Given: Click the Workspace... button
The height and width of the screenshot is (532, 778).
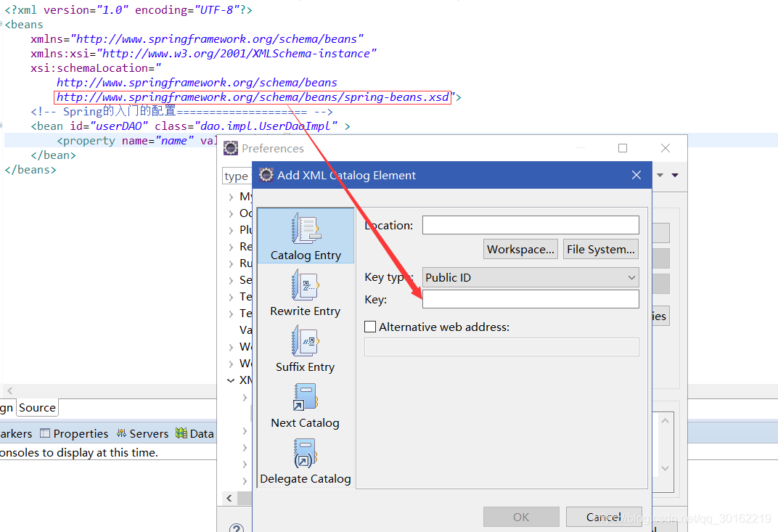Looking at the screenshot, I should [520, 249].
